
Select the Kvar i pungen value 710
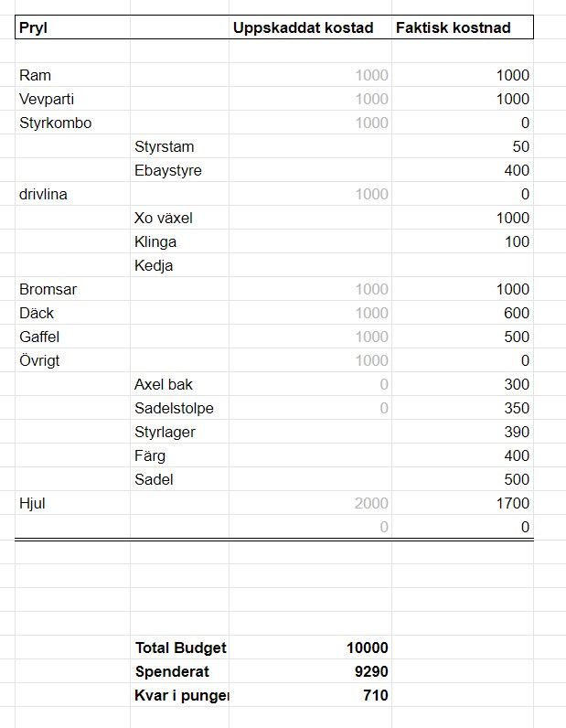(310, 695)
